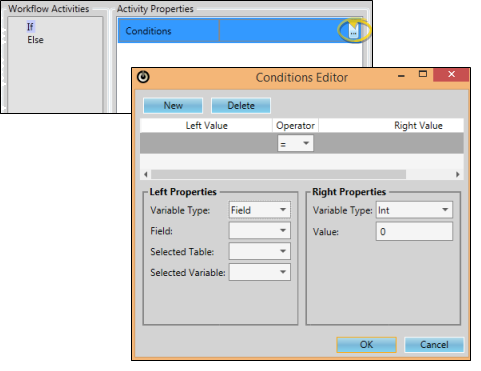Click the Left Value column header
The height and width of the screenshot is (371, 481).
tap(206, 125)
